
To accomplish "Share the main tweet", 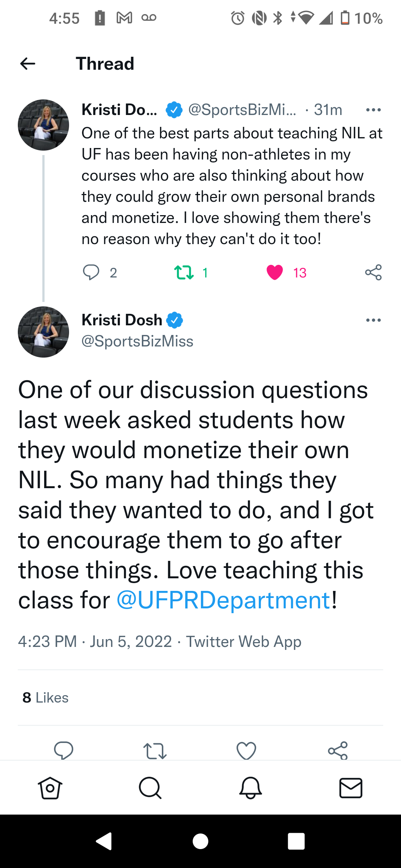I will (x=338, y=750).
